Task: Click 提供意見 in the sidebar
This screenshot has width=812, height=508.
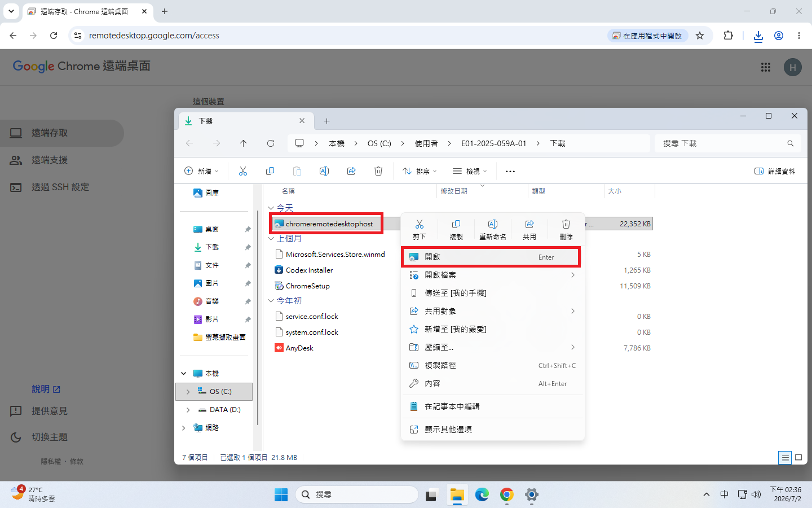Action: point(50,411)
